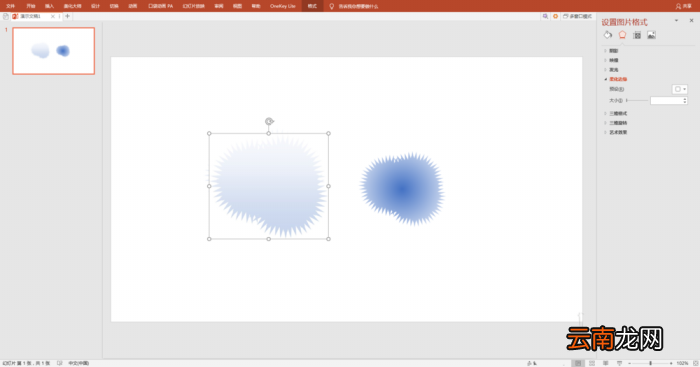Open the 文件 (File) menu
Screen dimensions: 700x367
click(10, 6)
